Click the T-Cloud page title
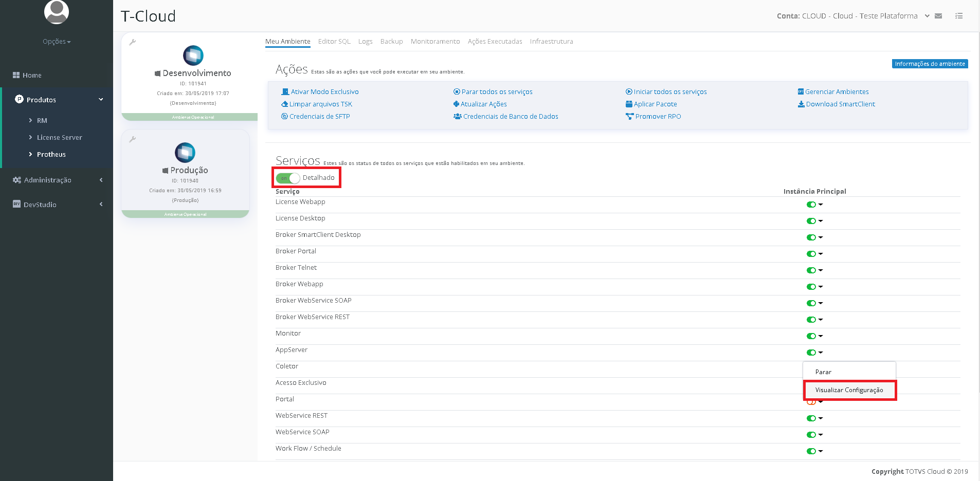This screenshot has width=980, height=481. 149,16
